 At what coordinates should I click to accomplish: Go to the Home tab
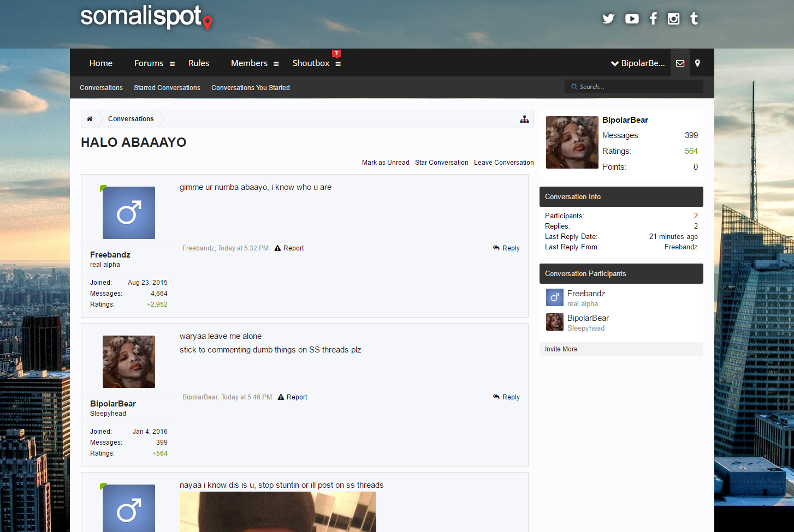tap(101, 63)
